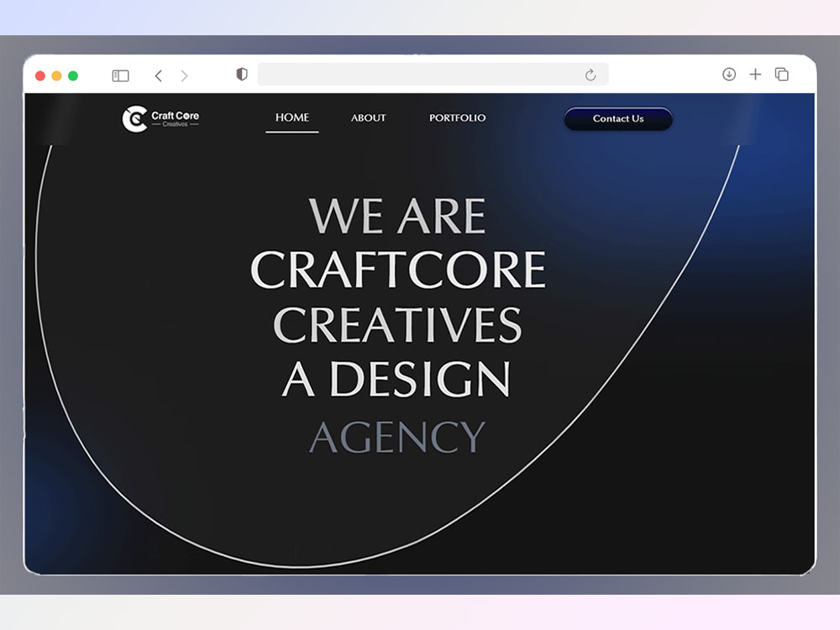This screenshot has width=840, height=630.
Task: Click the yellow minimize window button
Action: coord(57,76)
